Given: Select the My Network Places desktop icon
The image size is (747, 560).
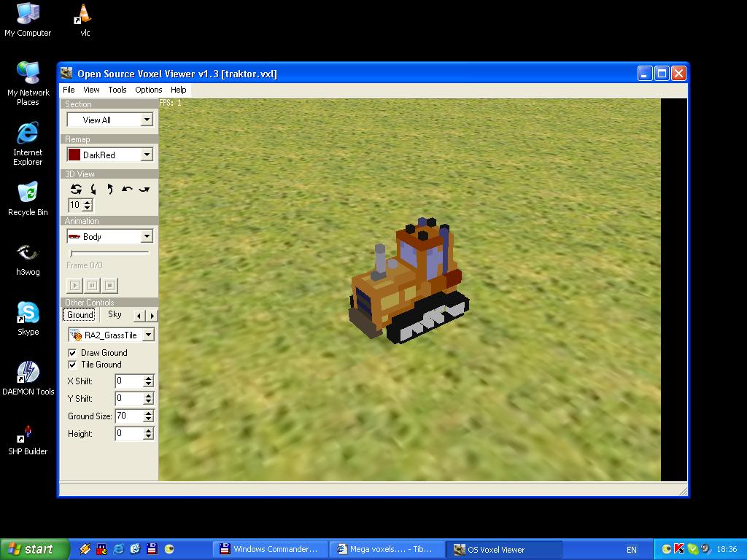Looking at the screenshot, I should pyautogui.click(x=28, y=84).
